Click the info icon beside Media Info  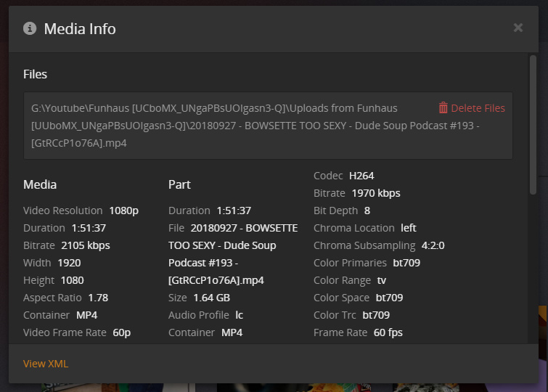point(30,28)
